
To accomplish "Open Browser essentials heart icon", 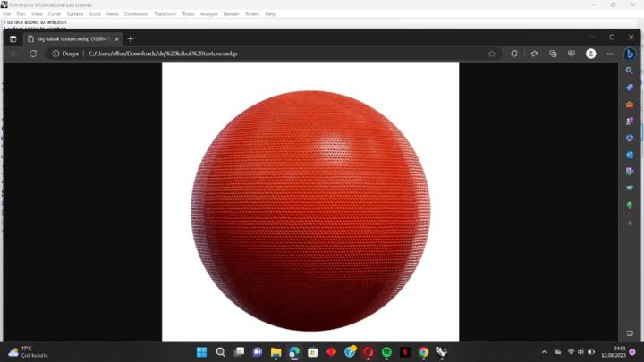I will [x=572, y=54].
